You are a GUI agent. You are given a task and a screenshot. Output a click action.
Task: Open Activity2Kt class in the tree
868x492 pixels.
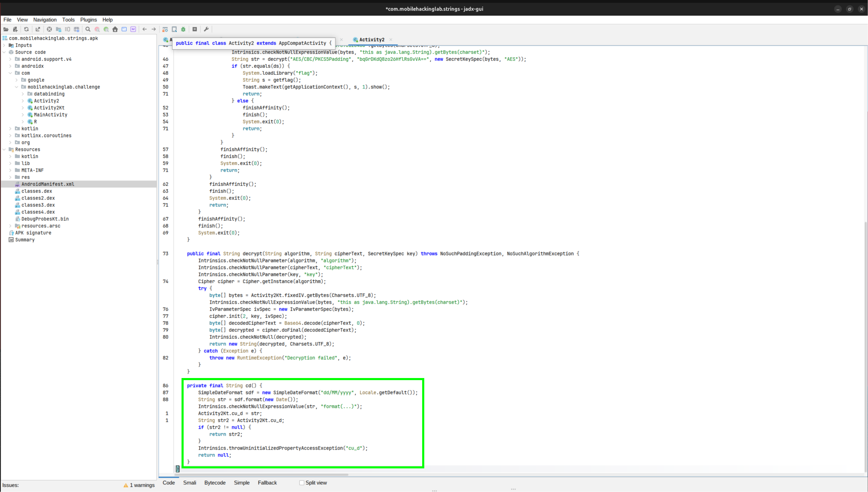coord(49,108)
